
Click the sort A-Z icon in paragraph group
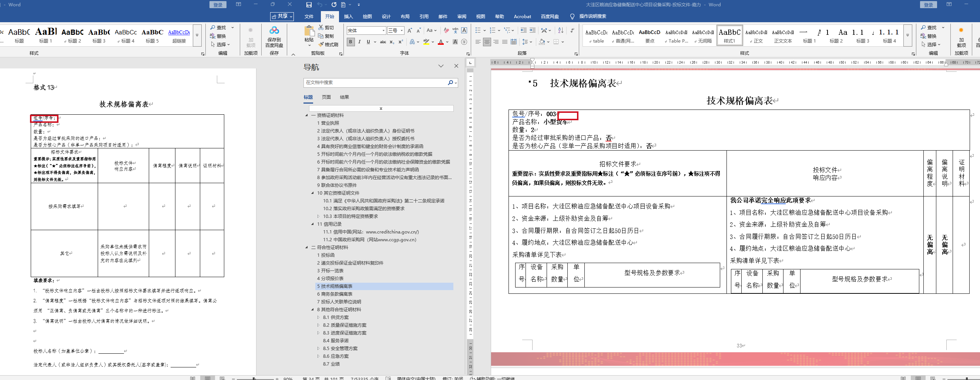click(x=560, y=30)
